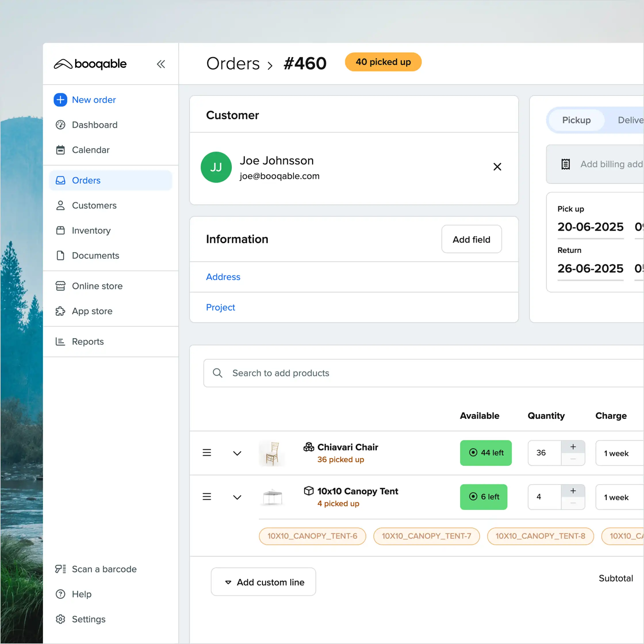Open Settings with the gear icon
Image resolution: width=644 pixels, height=644 pixels.
click(60, 619)
